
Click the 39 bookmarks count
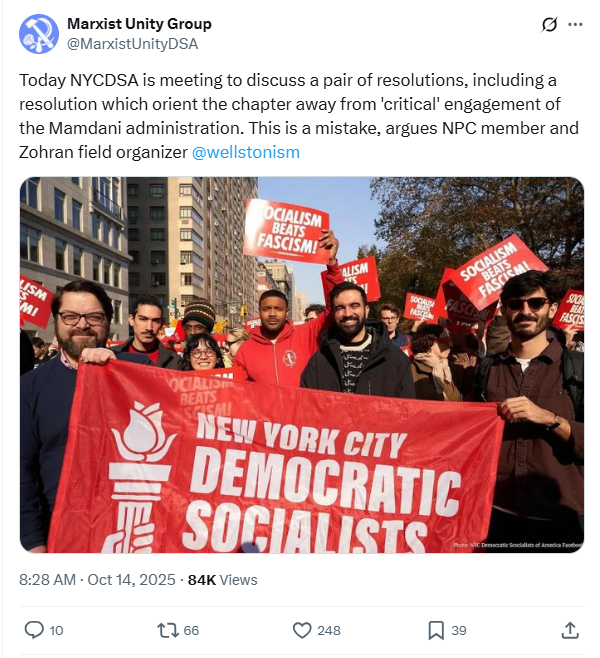459,631
